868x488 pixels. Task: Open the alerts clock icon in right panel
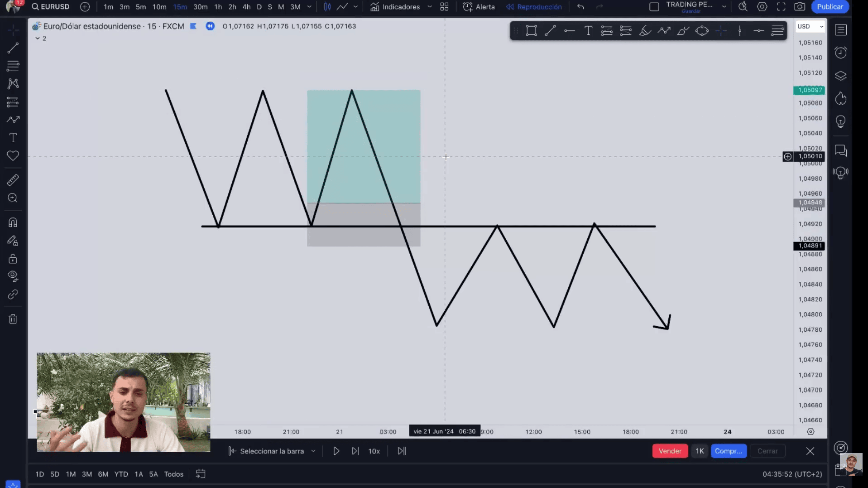click(x=840, y=53)
